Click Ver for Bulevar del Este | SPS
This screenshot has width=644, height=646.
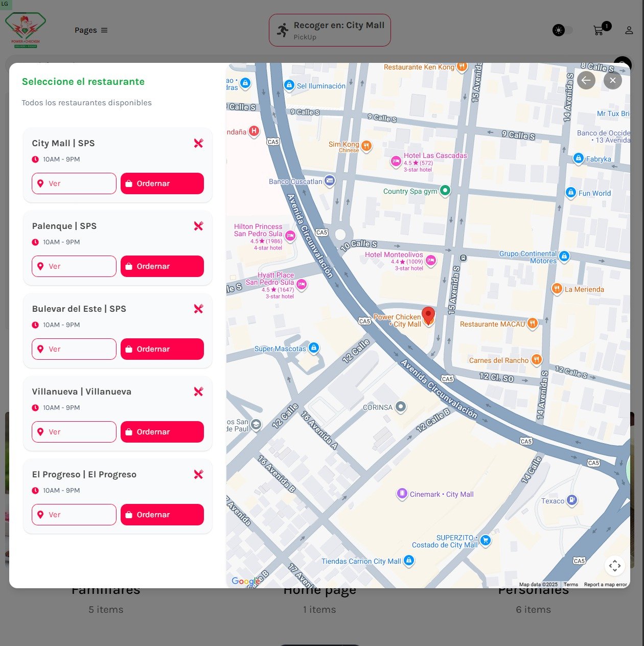[x=74, y=349]
